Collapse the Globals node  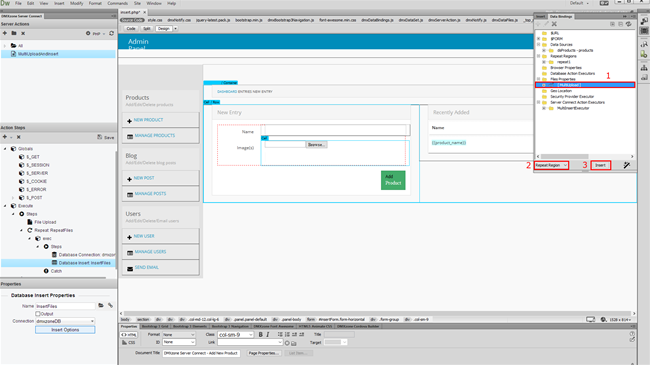pyautogui.click(x=5, y=148)
